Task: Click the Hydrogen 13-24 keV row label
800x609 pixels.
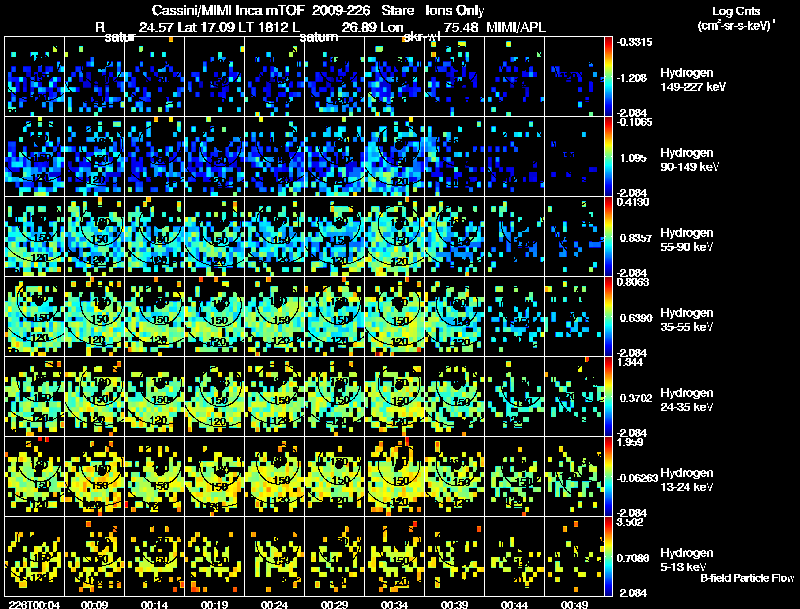Action: click(x=687, y=479)
